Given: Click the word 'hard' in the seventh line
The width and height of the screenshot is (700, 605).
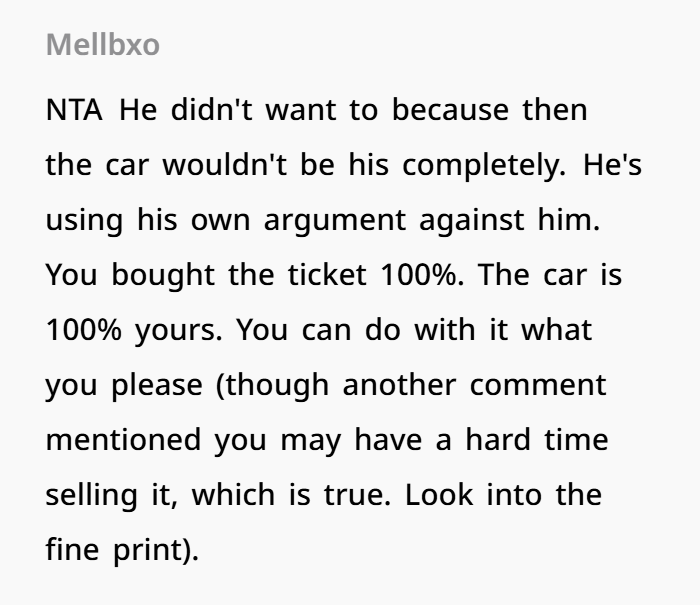Looking at the screenshot, I should click(x=498, y=440).
